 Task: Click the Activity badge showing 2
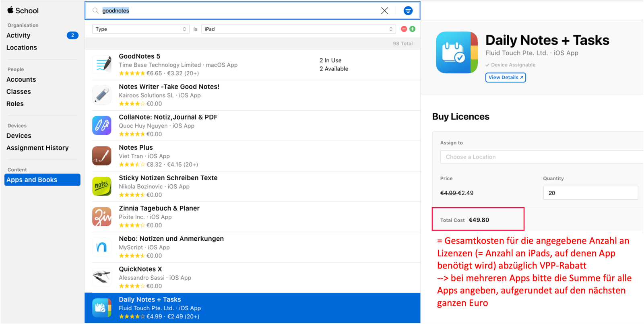click(72, 35)
